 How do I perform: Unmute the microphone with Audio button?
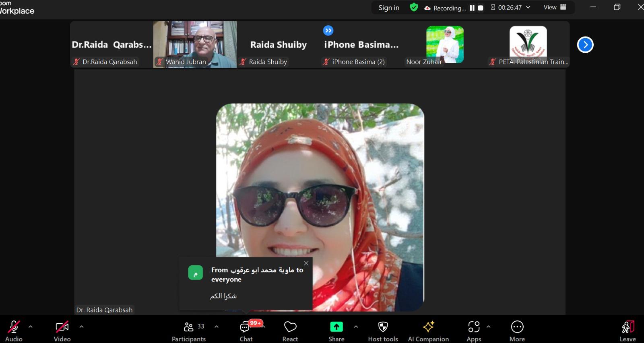(14, 331)
